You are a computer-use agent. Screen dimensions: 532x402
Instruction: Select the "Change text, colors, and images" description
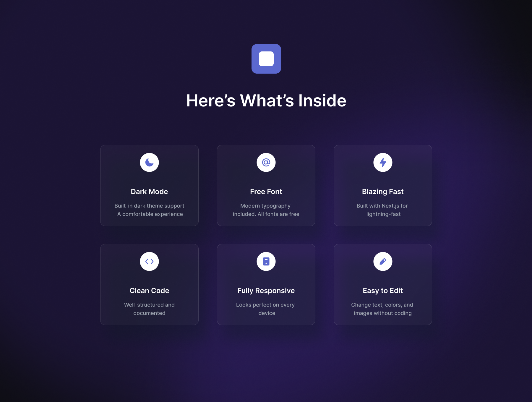pyautogui.click(x=382, y=309)
